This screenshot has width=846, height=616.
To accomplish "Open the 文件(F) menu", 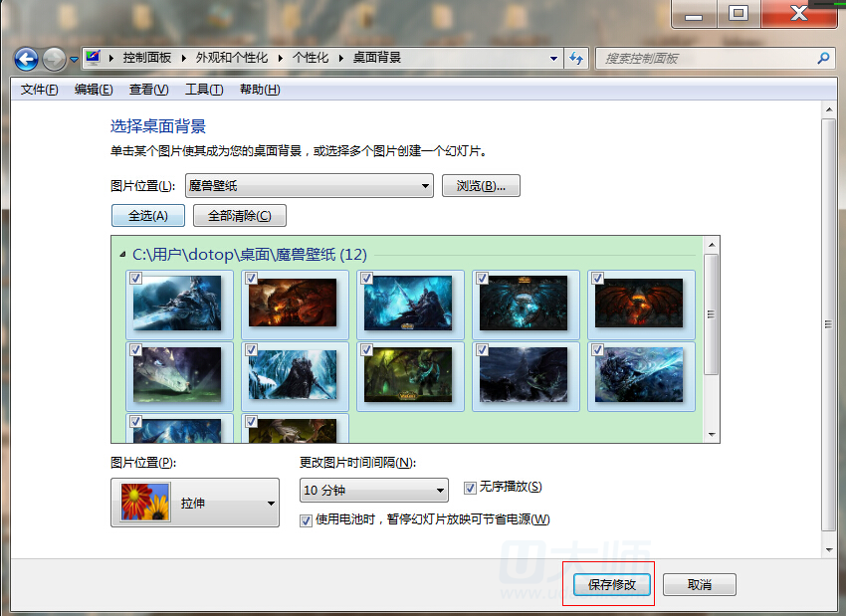I will tap(40, 90).
